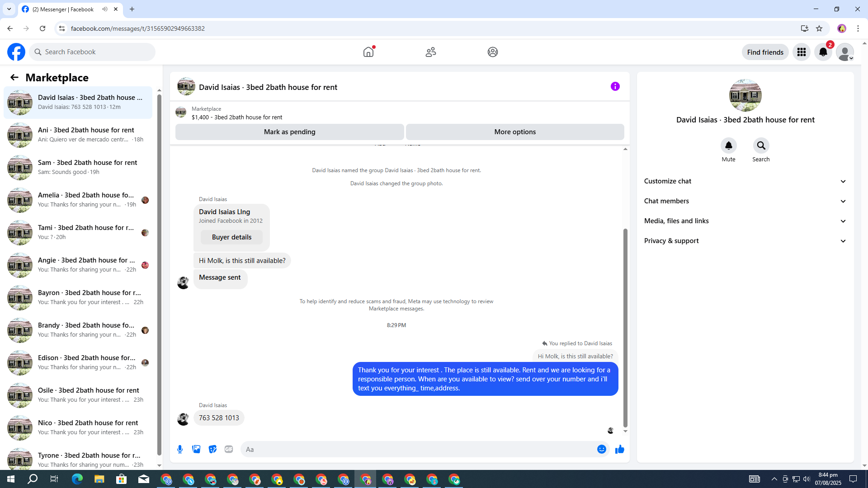
Task: Click Mark as pending button
Action: coord(290,132)
